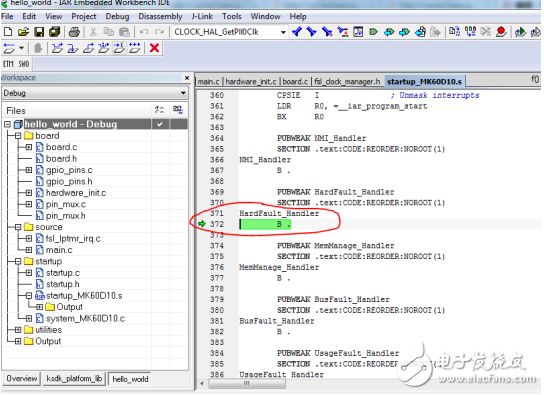Click the Step Out debug icon
The width and height of the screenshot is (544, 395).
point(88,48)
